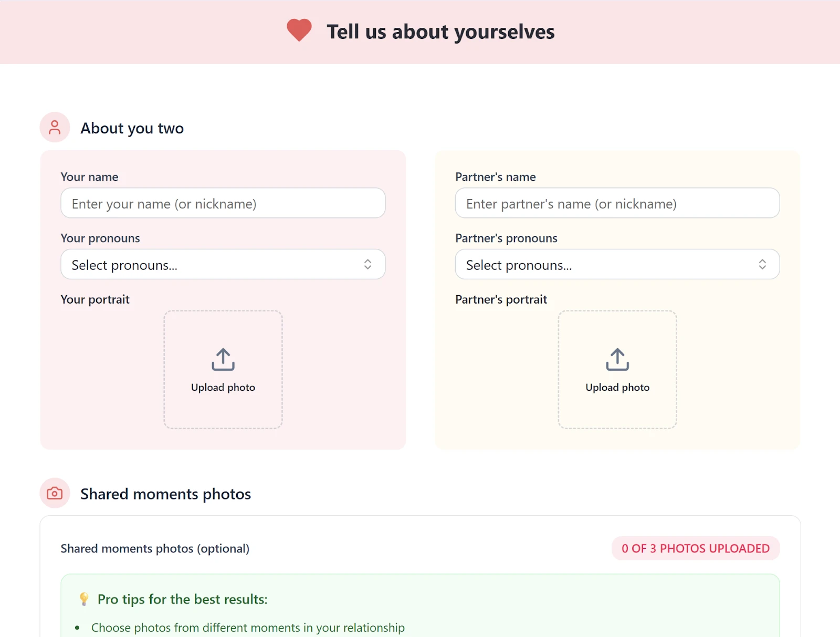
Task: Click chevron arrows on Your pronouns selector
Action: click(367, 264)
